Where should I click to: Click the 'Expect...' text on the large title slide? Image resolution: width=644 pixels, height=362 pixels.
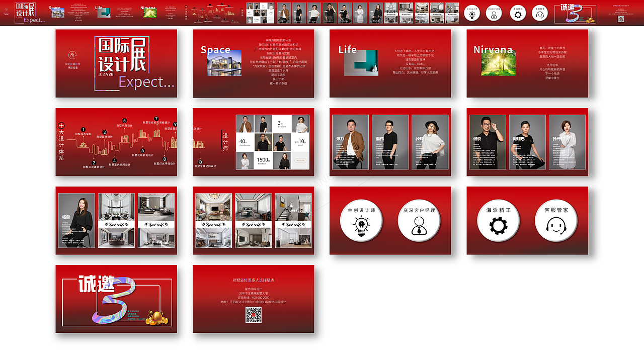(x=146, y=82)
